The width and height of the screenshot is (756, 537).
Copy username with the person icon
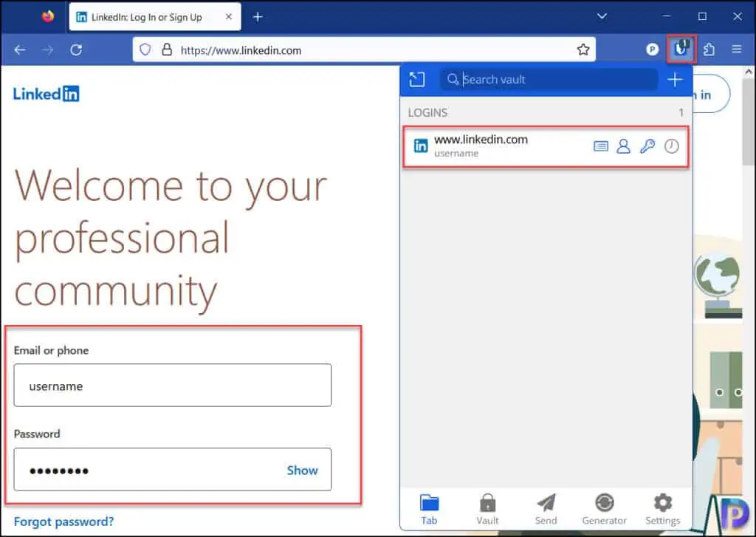(623, 146)
